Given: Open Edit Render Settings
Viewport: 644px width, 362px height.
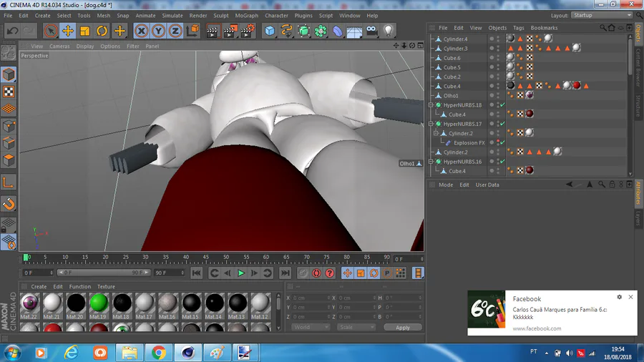Looking at the screenshot, I should pos(248,31).
